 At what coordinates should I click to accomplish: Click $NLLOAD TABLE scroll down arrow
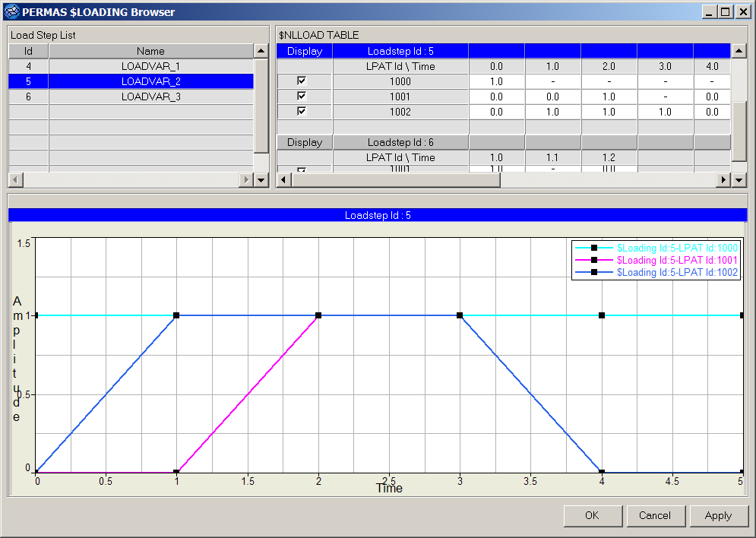click(x=739, y=180)
